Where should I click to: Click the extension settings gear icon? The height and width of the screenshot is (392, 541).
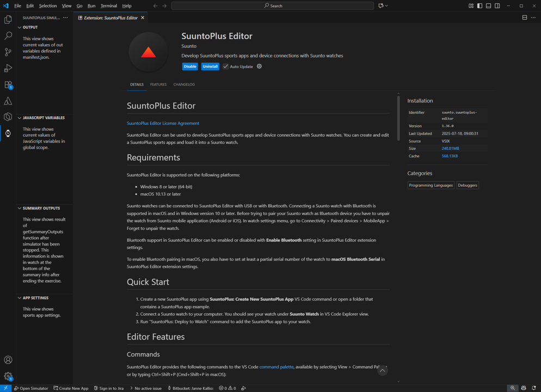[259, 66]
